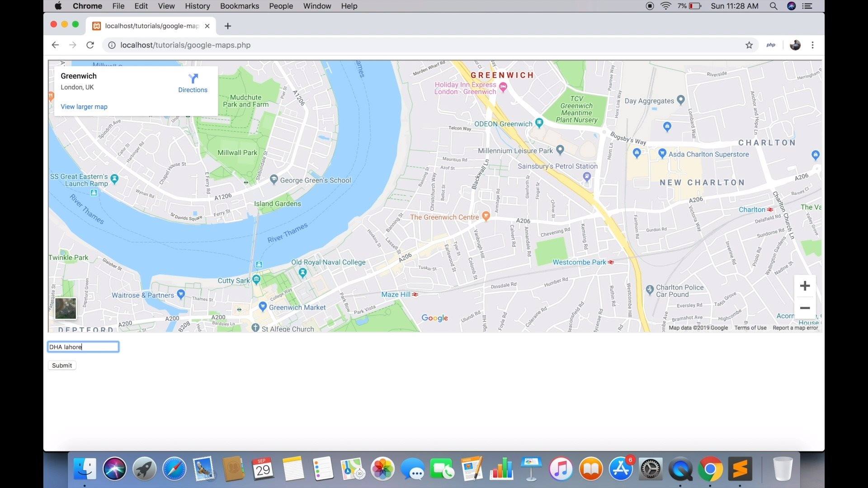868x488 pixels.
Task: View site information icon in address bar
Action: click(x=111, y=45)
